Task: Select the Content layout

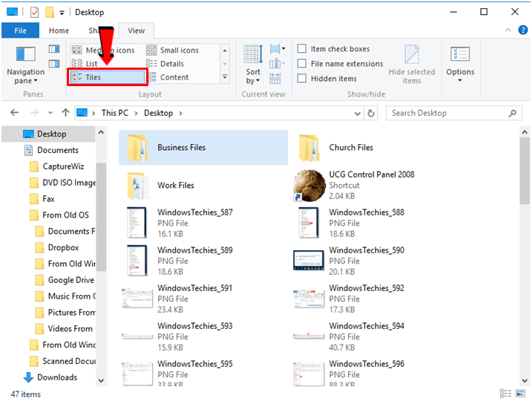Action: tap(167, 77)
